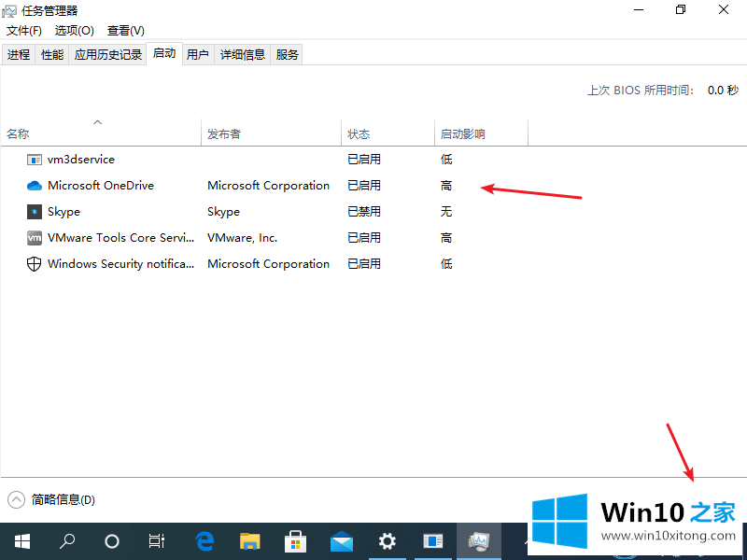The width and height of the screenshot is (747, 560).
Task: Click Windows Security 低 impact cell
Action: [446, 264]
